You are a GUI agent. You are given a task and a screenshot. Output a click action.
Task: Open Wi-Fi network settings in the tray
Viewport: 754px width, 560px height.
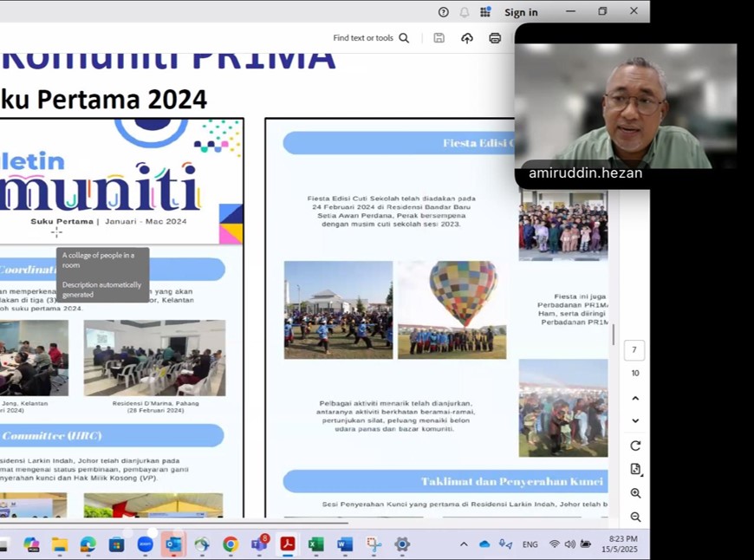click(x=555, y=544)
